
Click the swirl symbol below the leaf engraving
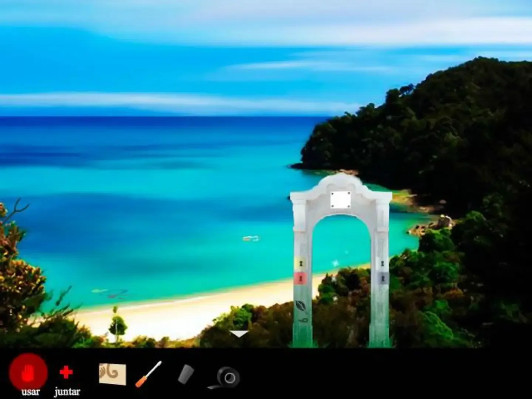coord(303,320)
